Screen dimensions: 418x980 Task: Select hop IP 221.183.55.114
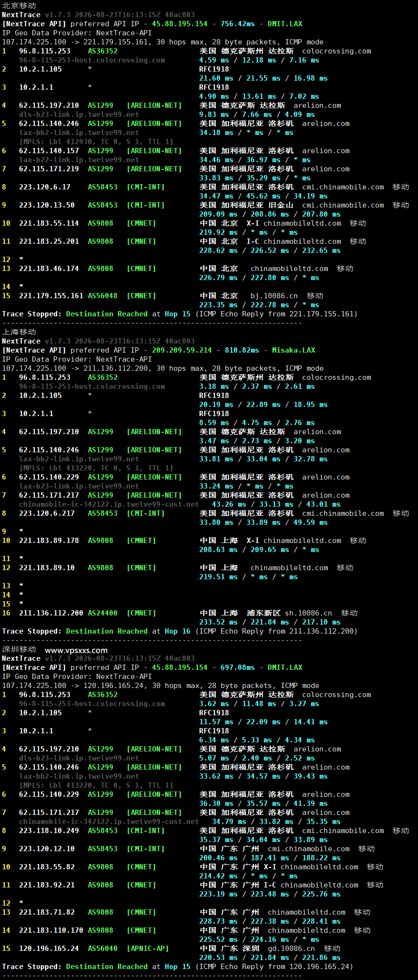pyautogui.click(x=49, y=223)
